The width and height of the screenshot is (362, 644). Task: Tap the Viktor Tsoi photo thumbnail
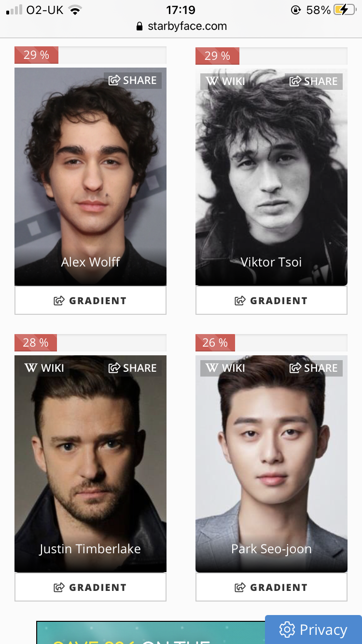click(x=271, y=177)
